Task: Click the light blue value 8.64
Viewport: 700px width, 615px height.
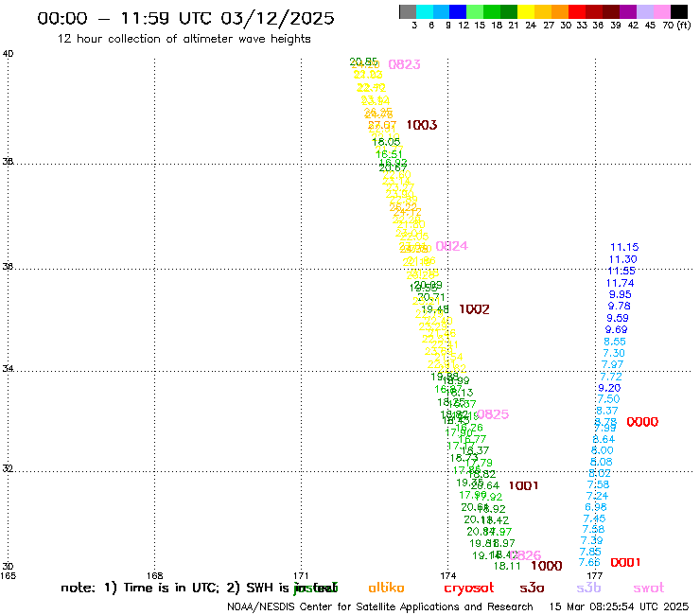Action: 604,439
